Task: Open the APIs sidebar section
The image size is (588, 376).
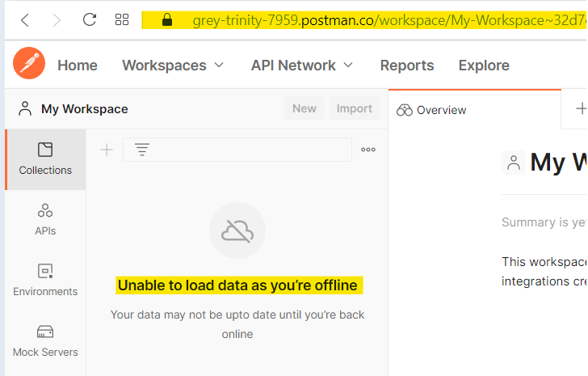Action: pyautogui.click(x=45, y=219)
